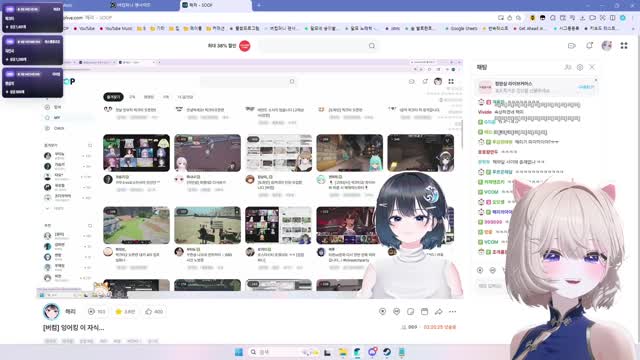Add streamer to favorites with star button
Screen dimensions: 640x360
click(x=125, y=311)
